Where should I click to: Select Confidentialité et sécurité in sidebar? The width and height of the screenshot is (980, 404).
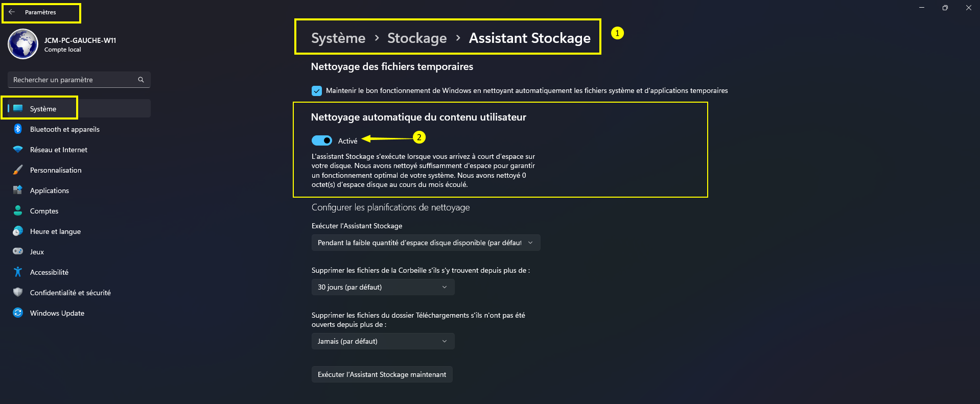[70, 293]
